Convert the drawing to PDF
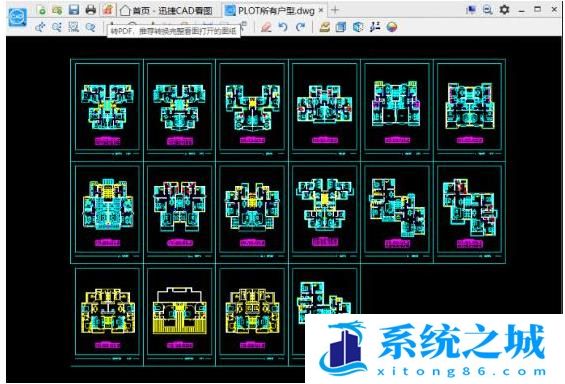565x384 pixels. 108,10
